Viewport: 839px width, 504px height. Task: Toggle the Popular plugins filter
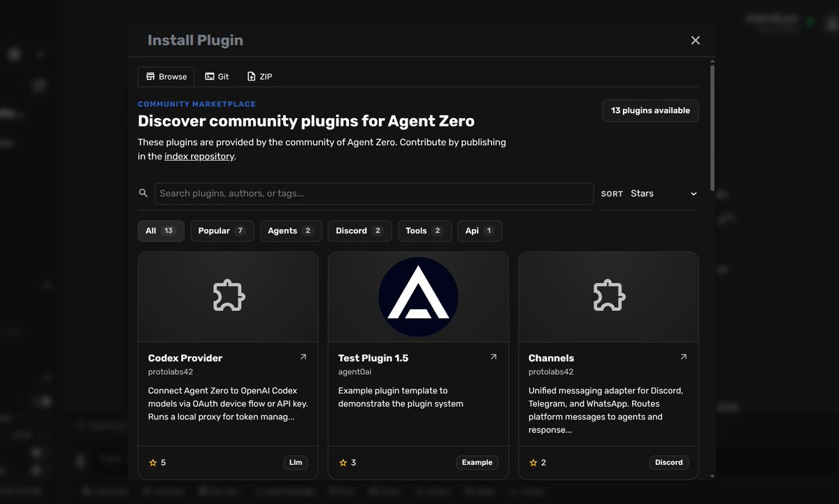[222, 231]
